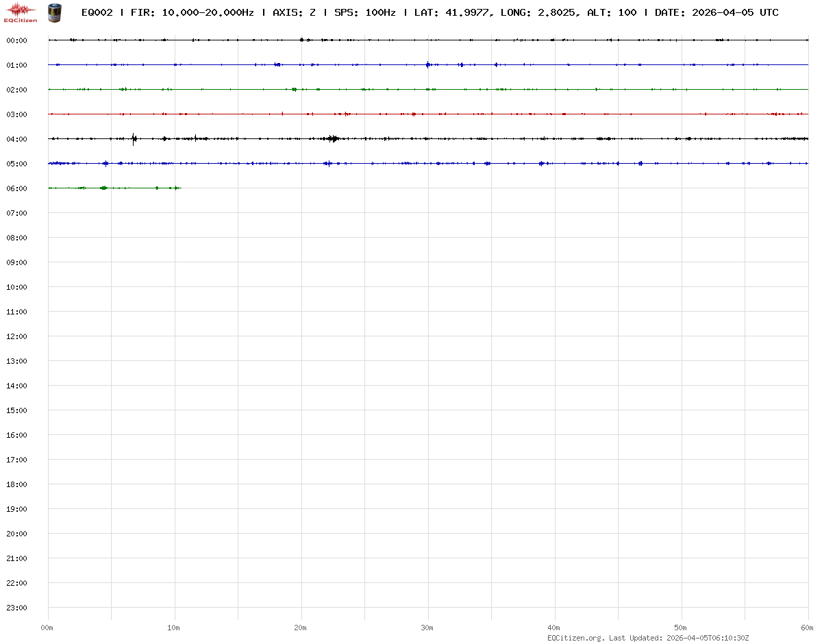
Task: Click the black burst near 22m on 04:00 trace
Action: 332,138
